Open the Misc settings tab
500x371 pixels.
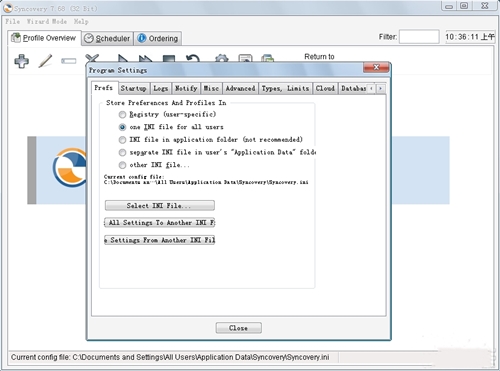click(x=211, y=88)
